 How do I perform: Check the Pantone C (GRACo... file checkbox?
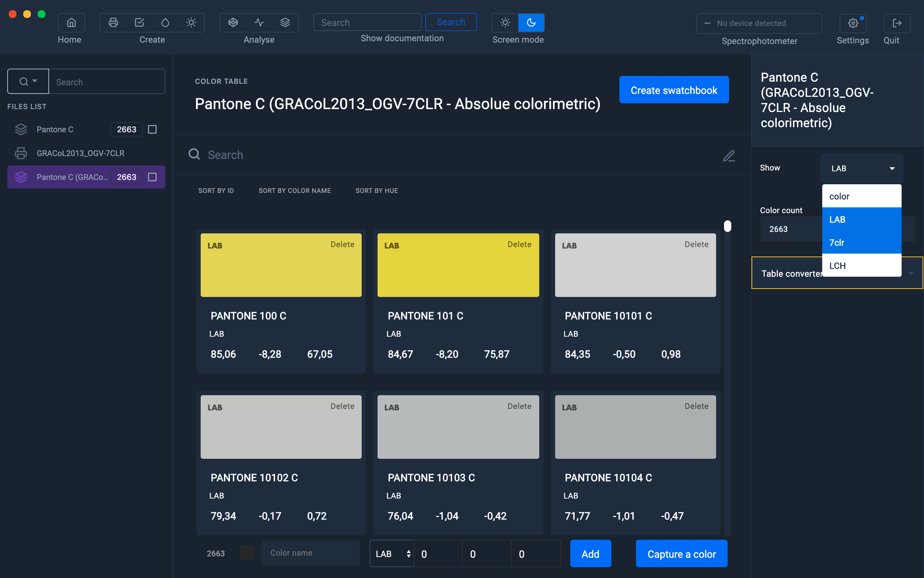[152, 177]
